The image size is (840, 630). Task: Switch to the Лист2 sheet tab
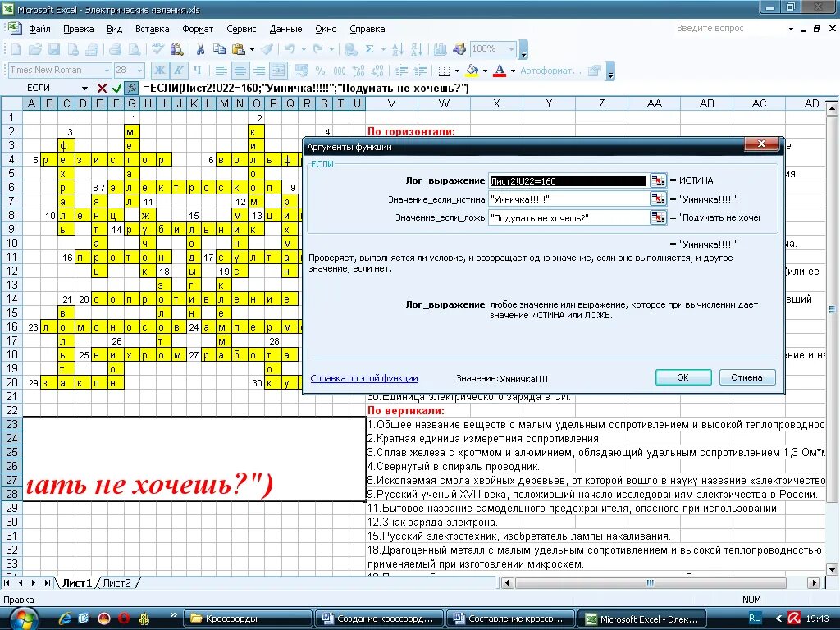tap(116, 582)
